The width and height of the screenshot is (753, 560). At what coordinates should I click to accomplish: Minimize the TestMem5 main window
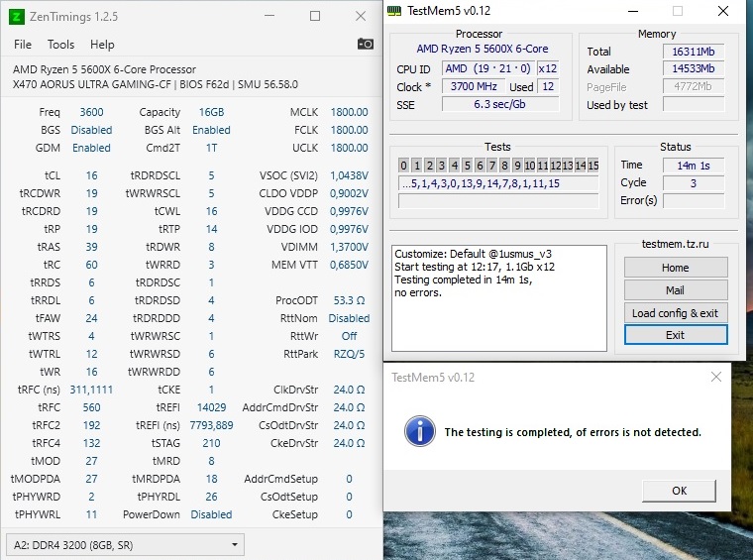pyautogui.click(x=633, y=11)
